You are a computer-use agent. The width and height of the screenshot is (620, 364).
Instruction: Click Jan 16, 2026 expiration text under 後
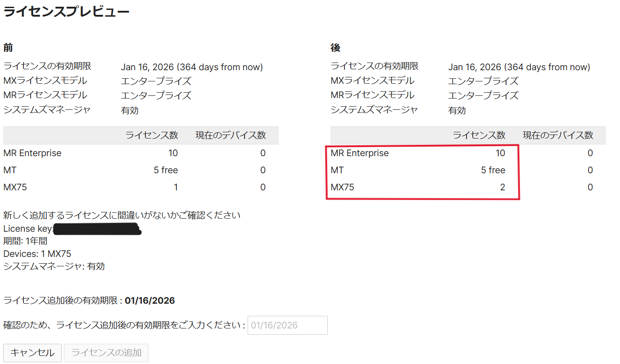pos(519,67)
